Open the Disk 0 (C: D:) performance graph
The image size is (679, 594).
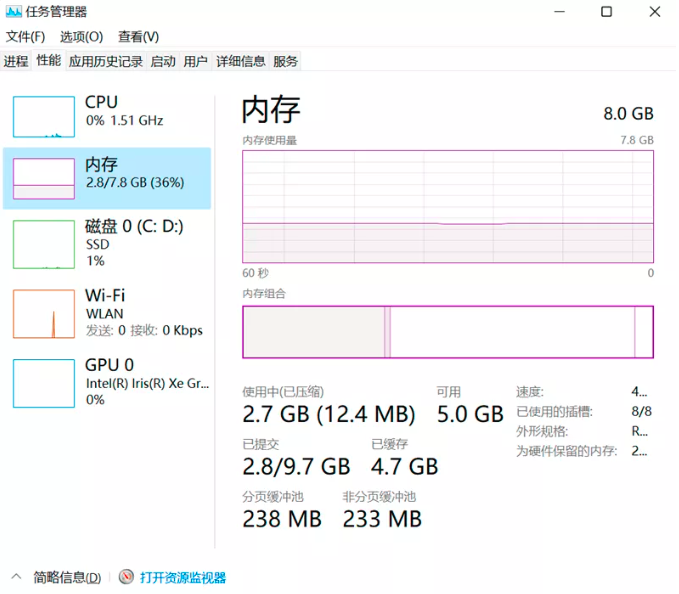coord(44,244)
